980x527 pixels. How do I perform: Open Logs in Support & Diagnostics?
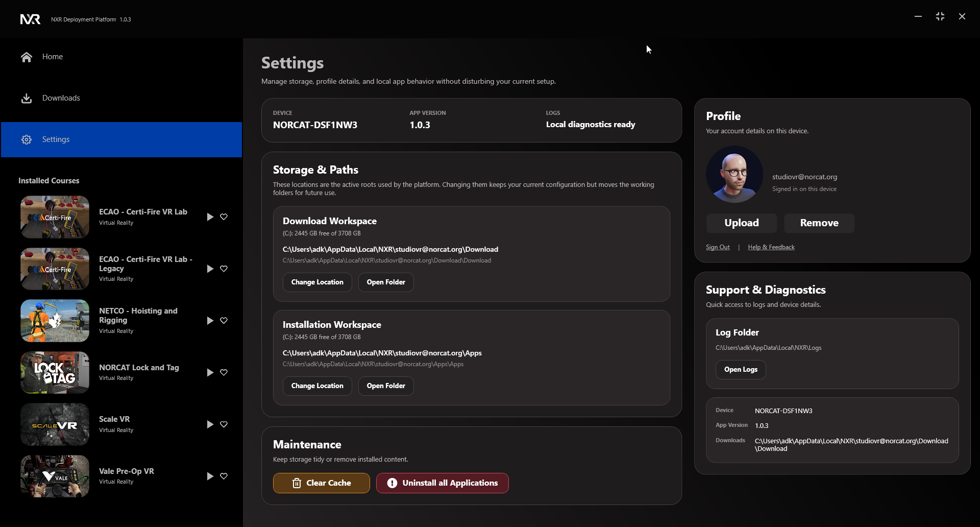click(x=740, y=370)
